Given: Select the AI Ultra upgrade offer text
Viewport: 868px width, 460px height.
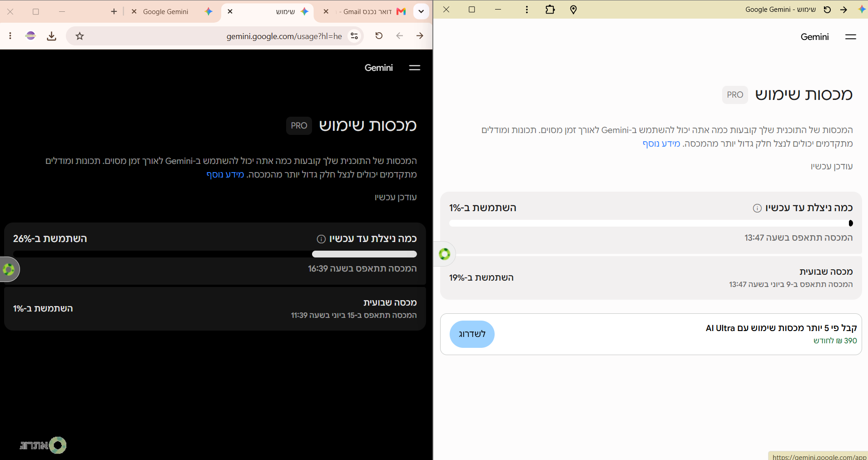Looking at the screenshot, I should [781, 328].
